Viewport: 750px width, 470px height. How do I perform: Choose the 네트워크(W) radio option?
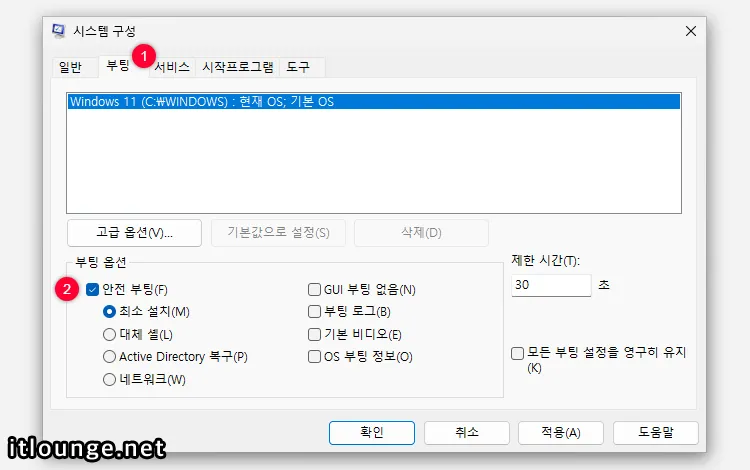coord(110,380)
